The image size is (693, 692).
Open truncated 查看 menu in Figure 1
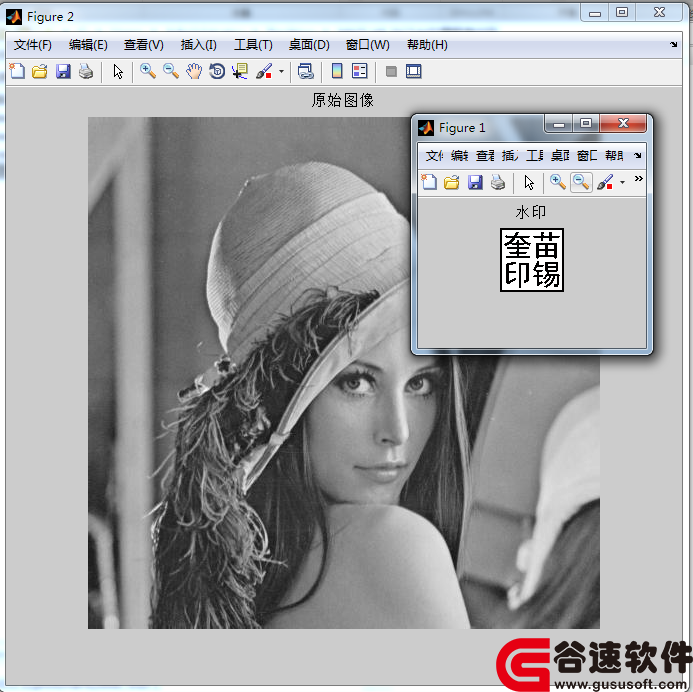[485, 156]
